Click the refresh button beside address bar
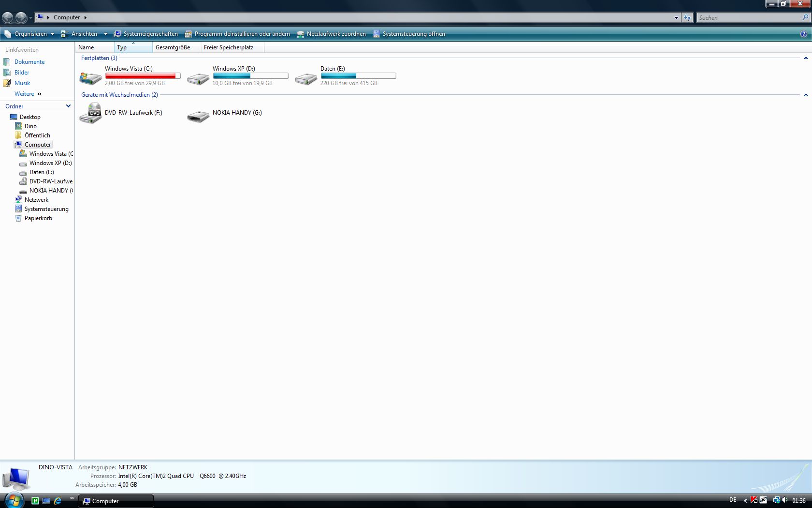This screenshot has height=508, width=812. click(687, 17)
